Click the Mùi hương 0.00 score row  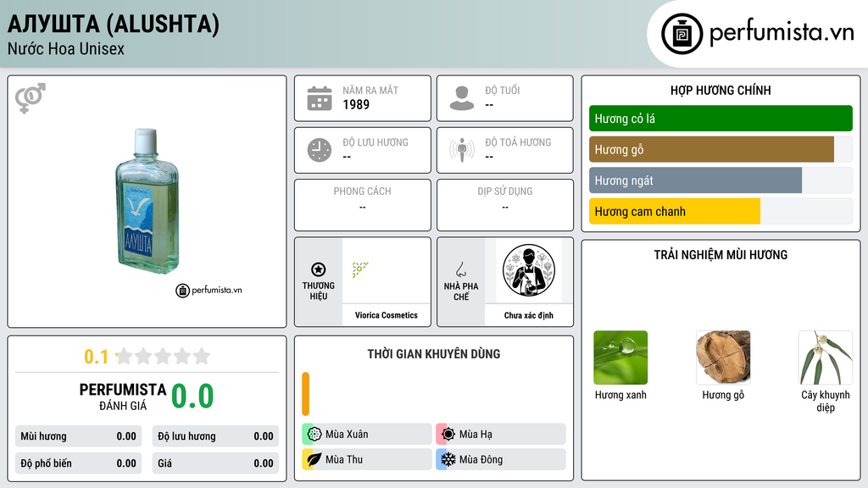(x=79, y=436)
